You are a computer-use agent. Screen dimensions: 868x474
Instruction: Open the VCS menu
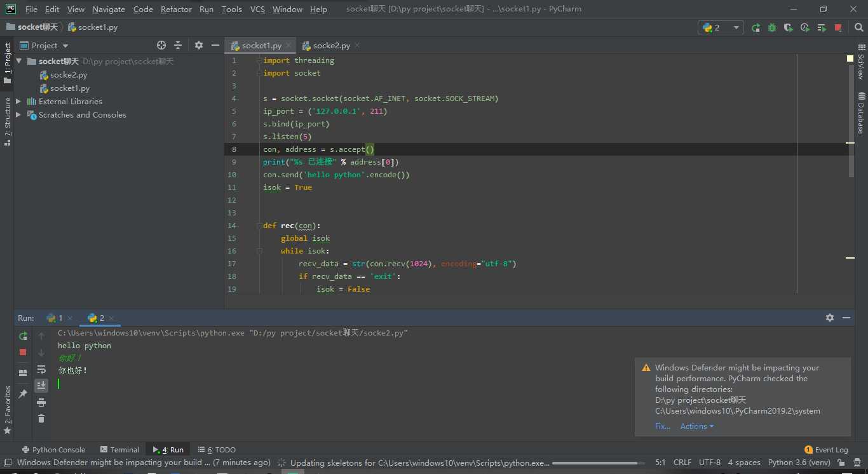257,9
